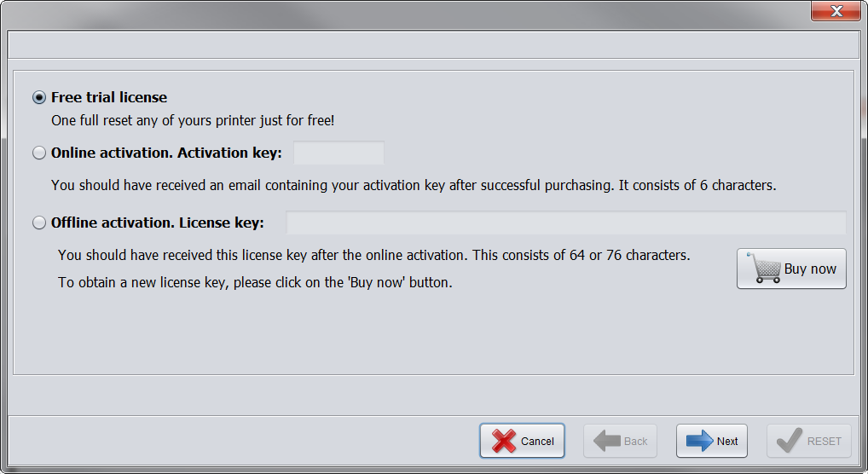Click the 'Online activation. Activation key:' label

(x=166, y=153)
